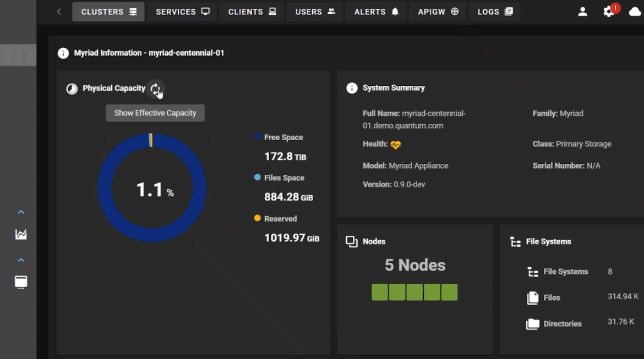Click the Directories folder icon
644x359 pixels.
pos(533,324)
